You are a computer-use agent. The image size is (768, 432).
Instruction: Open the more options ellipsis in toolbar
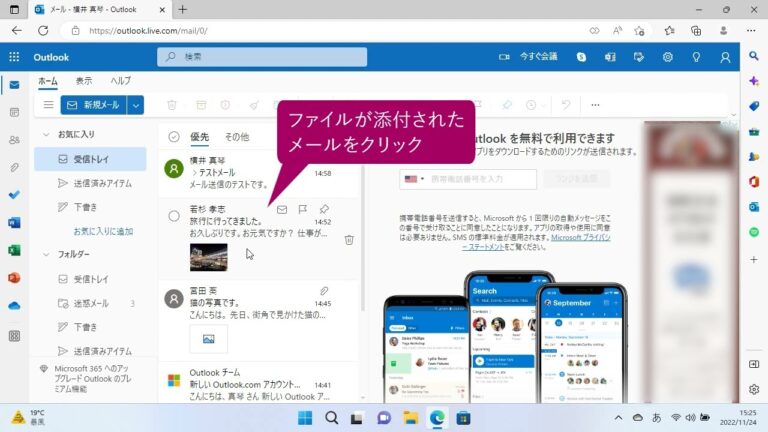[x=595, y=105]
